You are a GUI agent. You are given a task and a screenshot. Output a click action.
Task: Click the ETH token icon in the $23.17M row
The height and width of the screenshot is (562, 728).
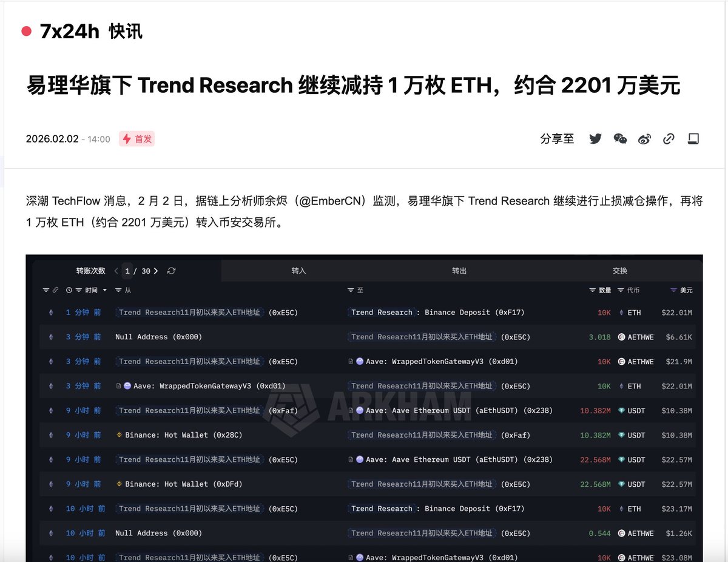(x=621, y=509)
